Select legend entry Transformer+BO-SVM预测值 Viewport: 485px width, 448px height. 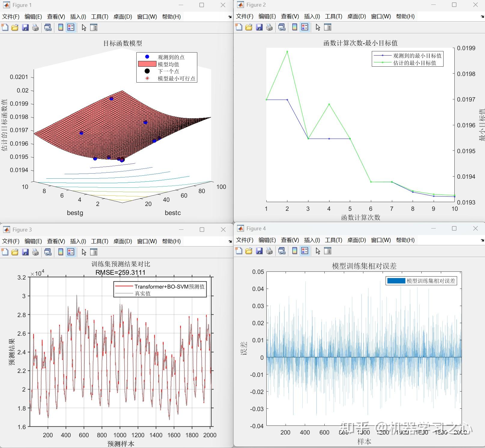pyautogui.click(x=170, y=286)
